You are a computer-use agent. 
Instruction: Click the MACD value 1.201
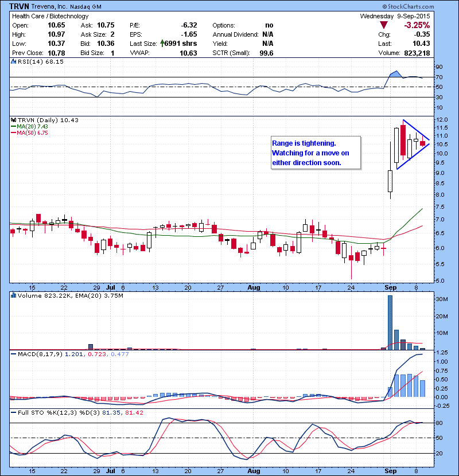tap(73, 354)
